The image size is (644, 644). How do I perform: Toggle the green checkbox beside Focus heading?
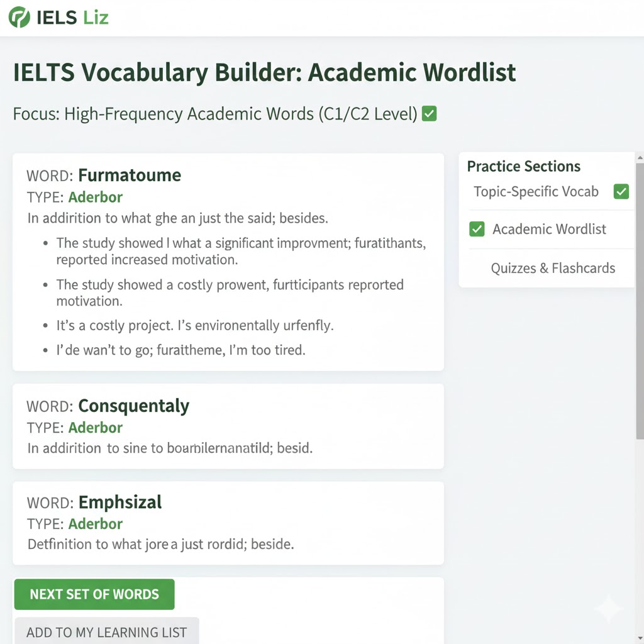coord(430,114)
